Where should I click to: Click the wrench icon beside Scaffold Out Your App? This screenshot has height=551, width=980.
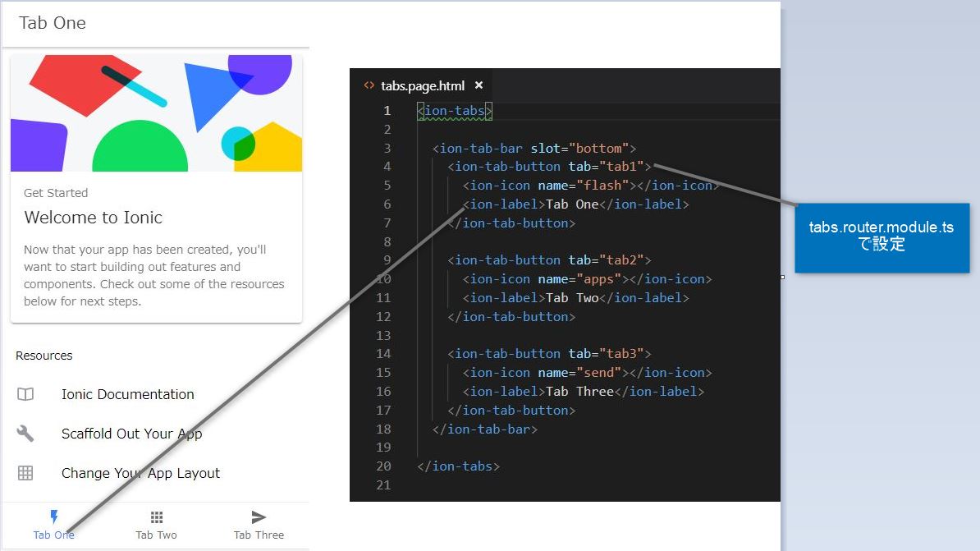coord(25,434)
